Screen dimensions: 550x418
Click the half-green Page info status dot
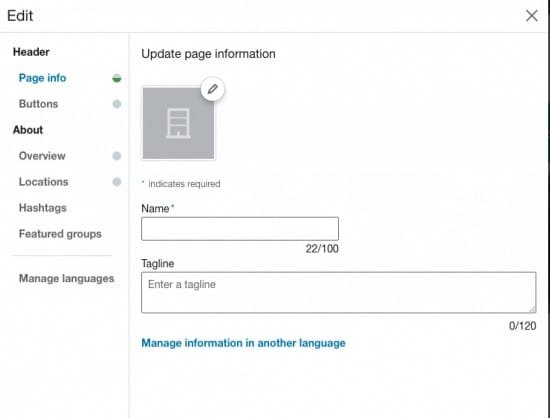tap(117, 78)
